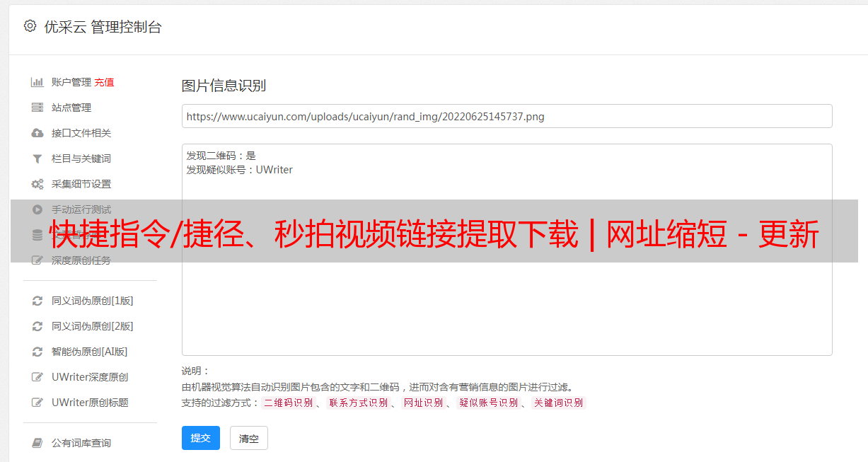This screenshot has height=462, width=868.
Task: Click the 优采云 管理控制台 header title
Action: click(103, 27)
